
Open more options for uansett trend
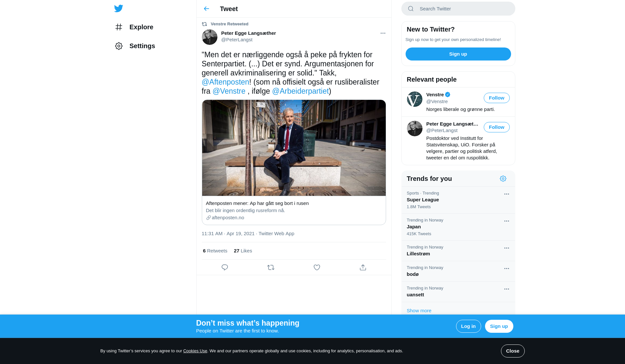(x=507, y=289)
